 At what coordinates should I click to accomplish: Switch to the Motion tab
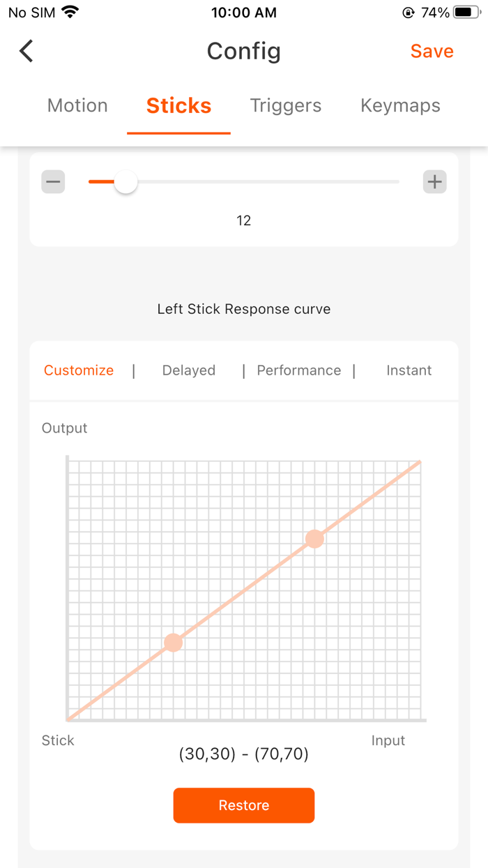tap(77, 105)
